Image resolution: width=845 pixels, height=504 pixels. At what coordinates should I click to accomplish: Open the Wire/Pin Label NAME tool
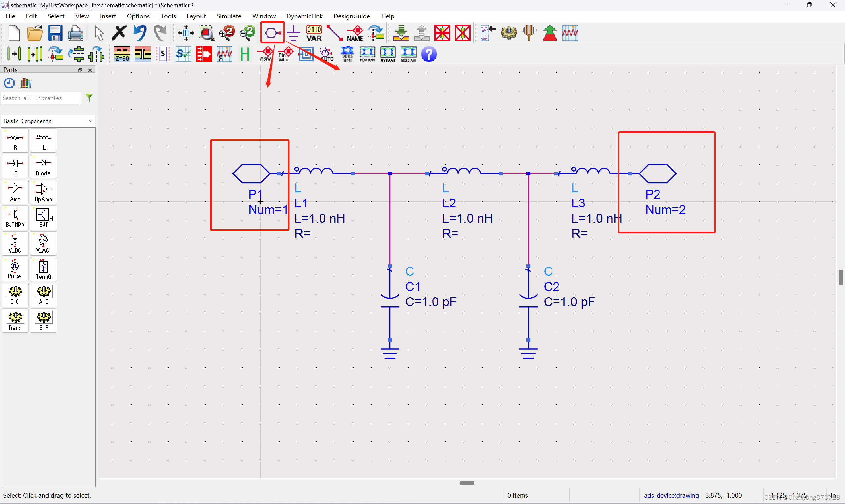(355, 32)
